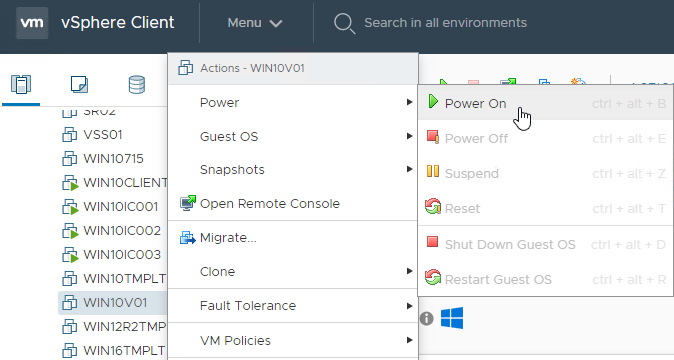Select WIN10CLIENT in the inventory tree
This screenshot has width=674, height=360.
coord(125,183)
